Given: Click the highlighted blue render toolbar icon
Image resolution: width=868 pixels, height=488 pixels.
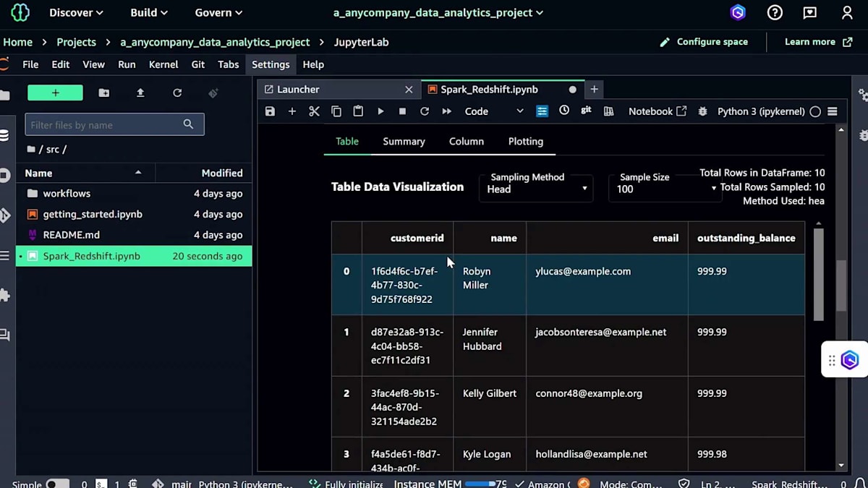Looking at the screenshot, I should coord(542,111).
